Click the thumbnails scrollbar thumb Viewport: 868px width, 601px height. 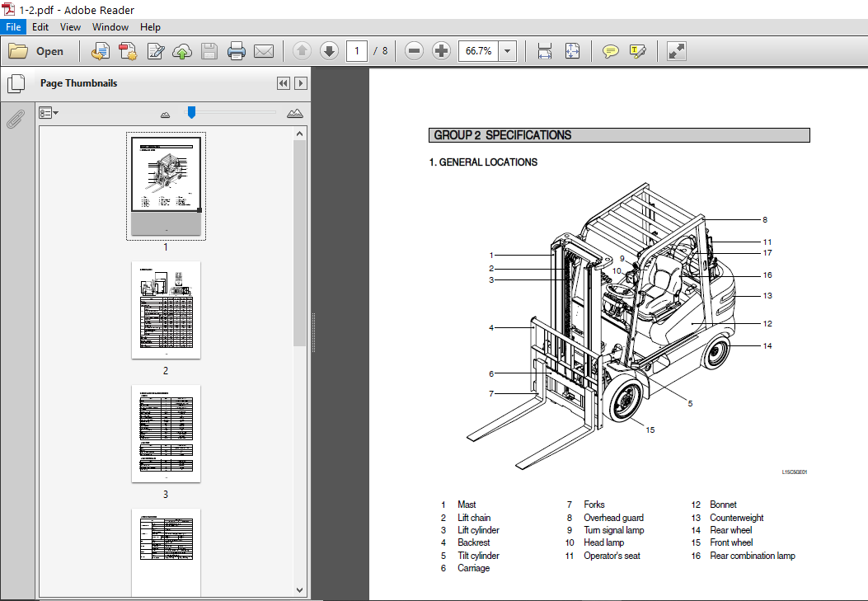(299, 243)
